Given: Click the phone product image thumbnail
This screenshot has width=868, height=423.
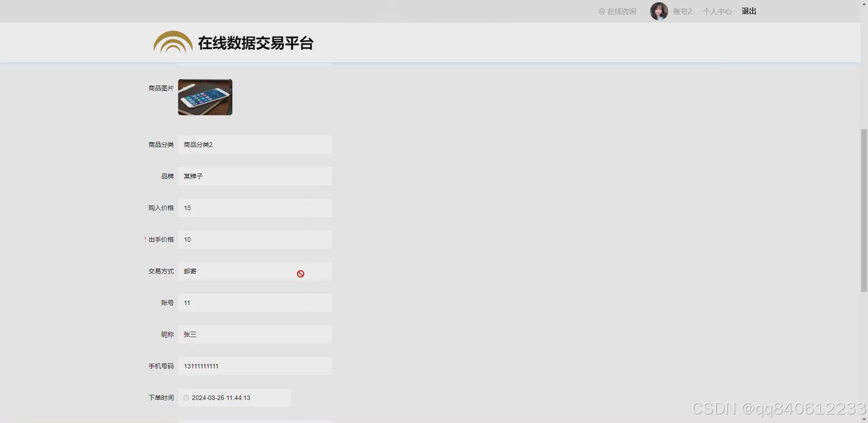Looking at the screenshot, I should point(205,97).
